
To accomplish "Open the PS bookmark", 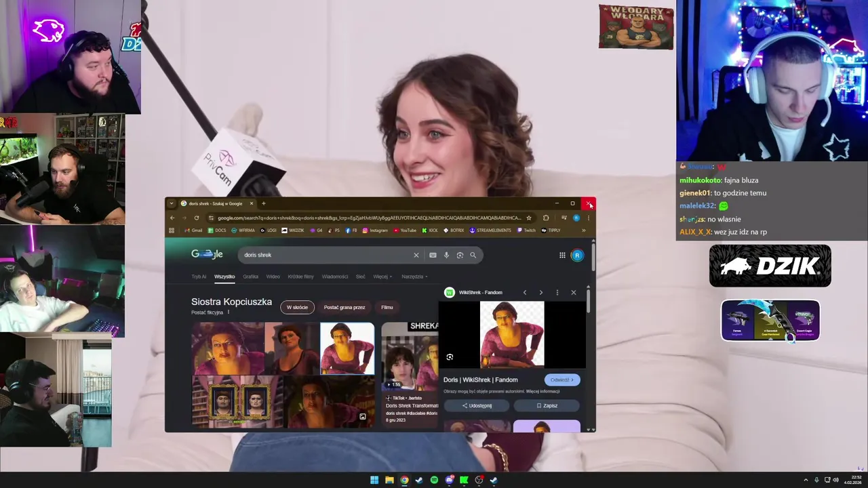I will (334, 230).
